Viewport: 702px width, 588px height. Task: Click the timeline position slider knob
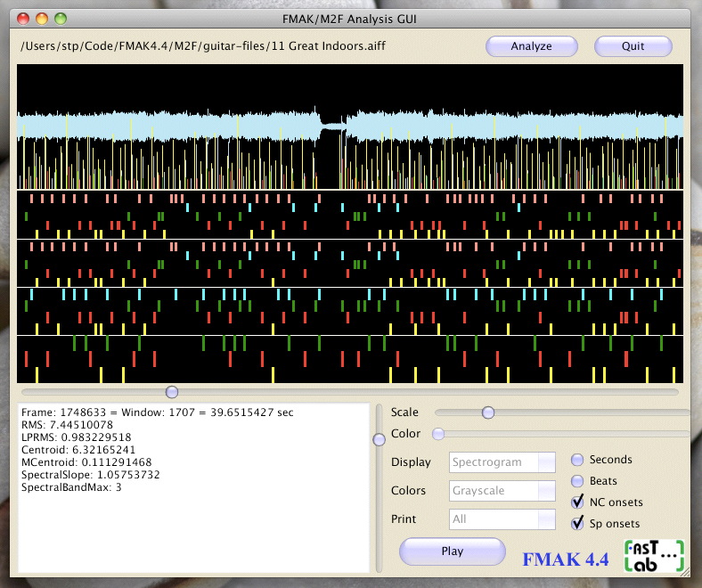pyautogui.click(x=172, y=392)
